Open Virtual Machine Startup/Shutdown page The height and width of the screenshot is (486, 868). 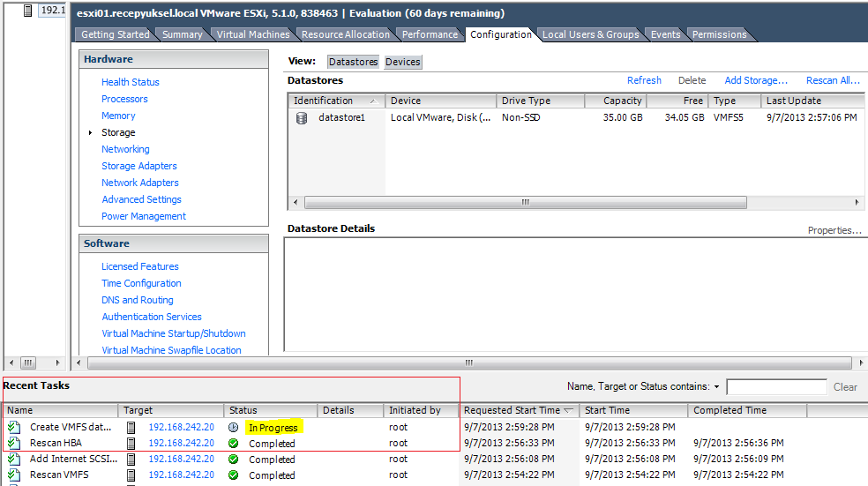coord(174,333)
